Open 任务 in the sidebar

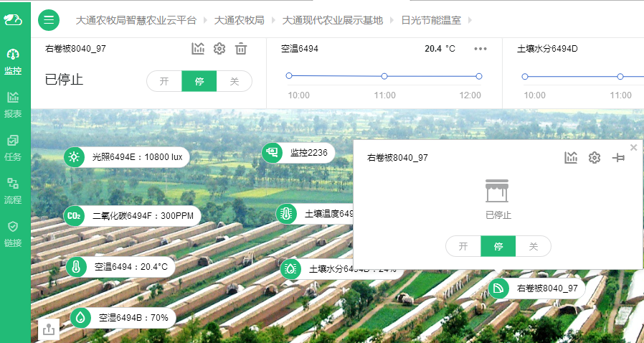point(13,147)
